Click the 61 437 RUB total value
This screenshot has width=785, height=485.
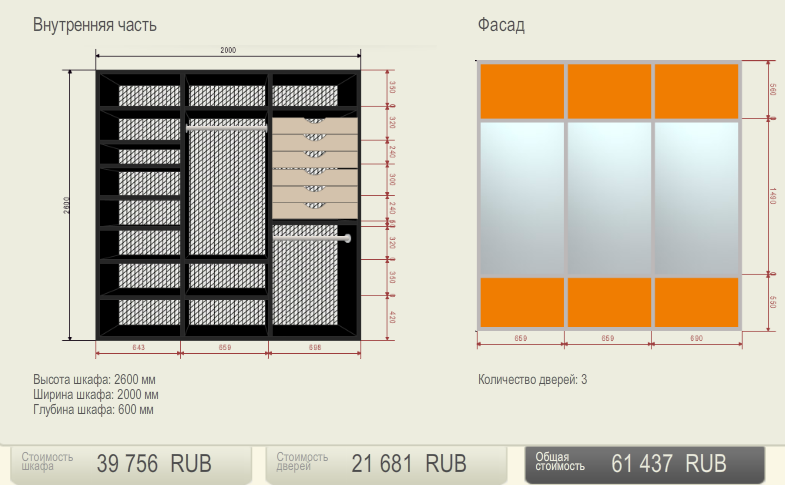pyautogui.click(x=669, y=463)
